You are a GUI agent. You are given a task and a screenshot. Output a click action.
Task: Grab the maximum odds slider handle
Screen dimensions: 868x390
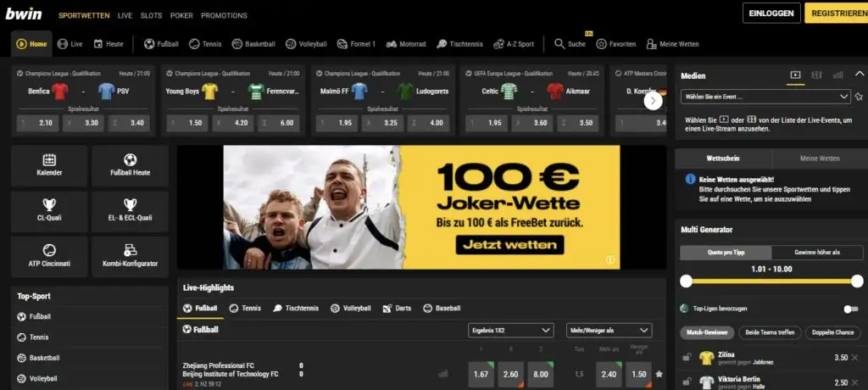pyautogui.click(x=857, y=281)
